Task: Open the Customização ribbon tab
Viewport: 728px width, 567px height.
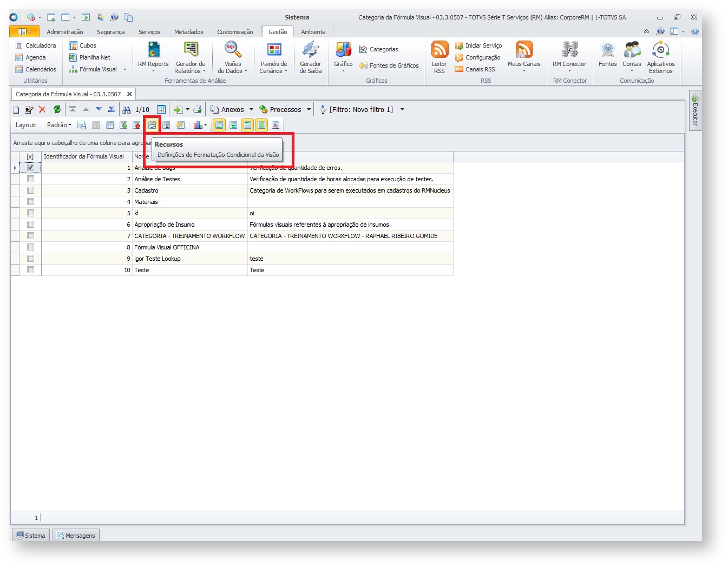Action: coord(235,32)
